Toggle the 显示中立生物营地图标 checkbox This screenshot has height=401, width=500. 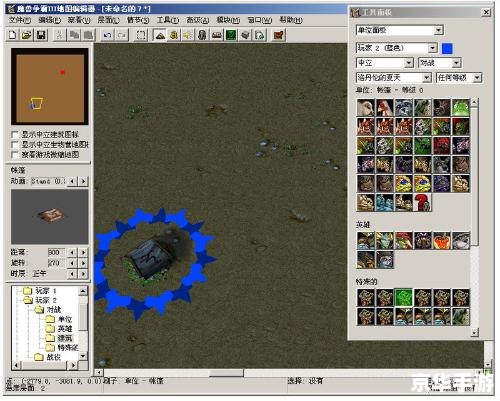tap(15, 145)
